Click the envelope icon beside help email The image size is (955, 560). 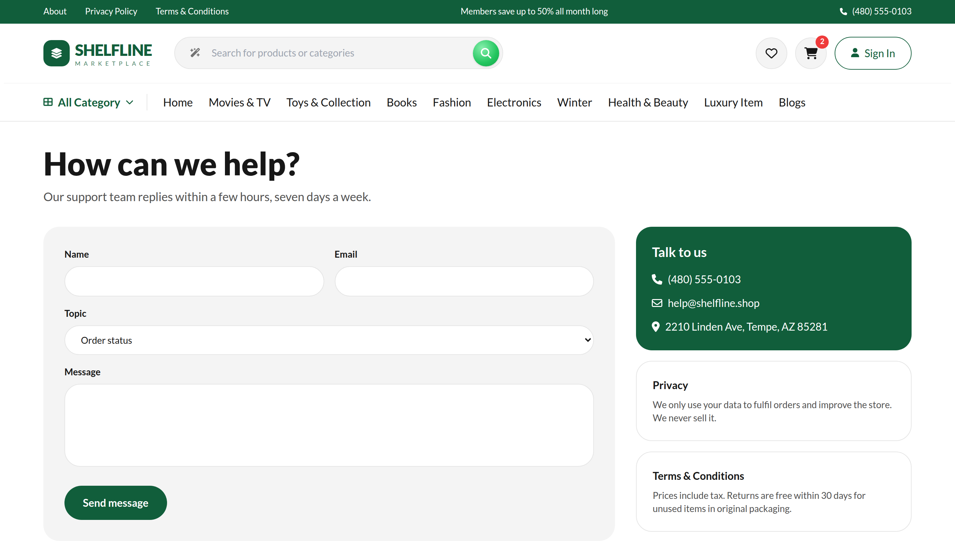(x=657, y=303)
